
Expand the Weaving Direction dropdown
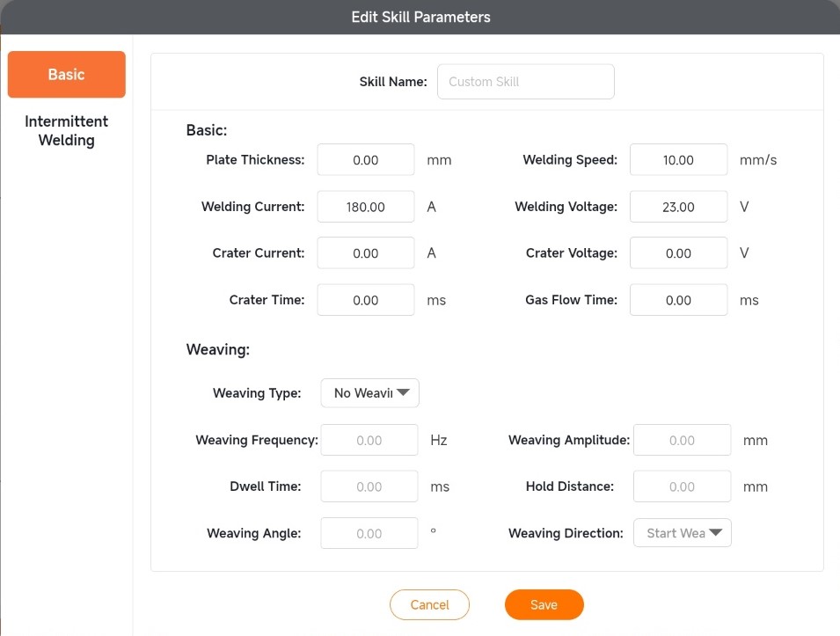[x=683, y=533]
